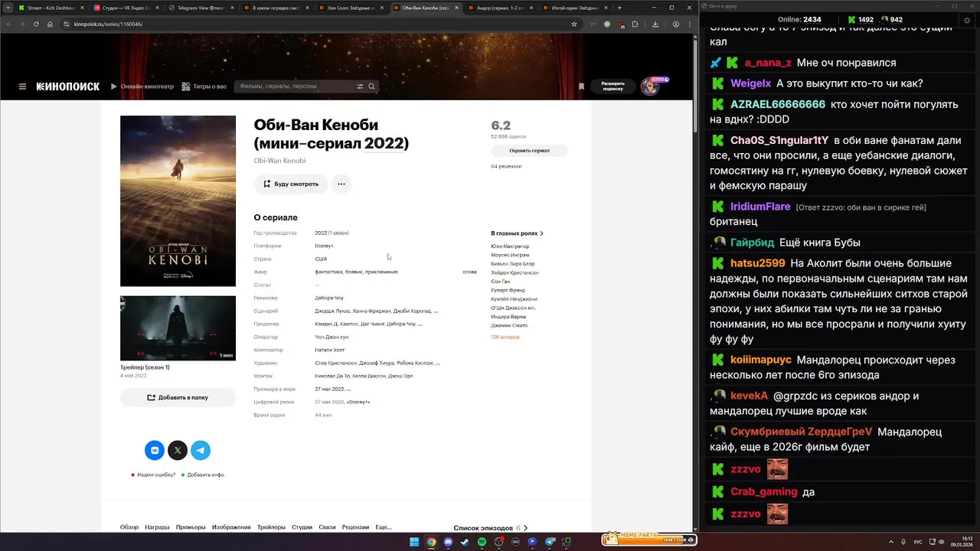The width and height of the screenshot is (980, 551).
Task: Click the Оценить сериал button
Action: click(x=529, y=151)
